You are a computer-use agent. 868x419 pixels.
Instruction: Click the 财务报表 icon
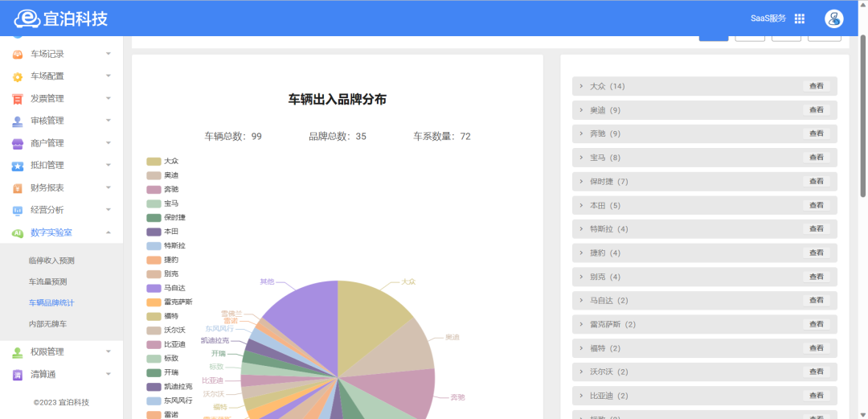tap(18, 188)
